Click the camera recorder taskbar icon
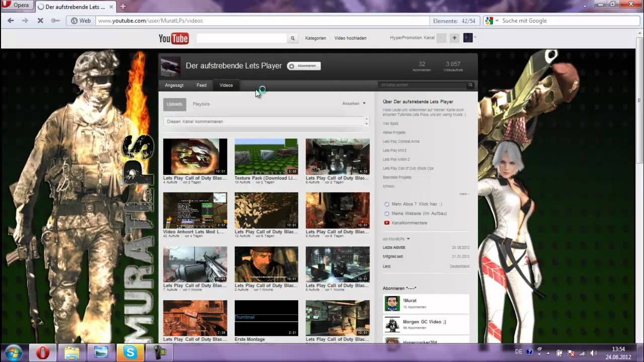Viewport: 644px width, 362px height. pos(159,353)
